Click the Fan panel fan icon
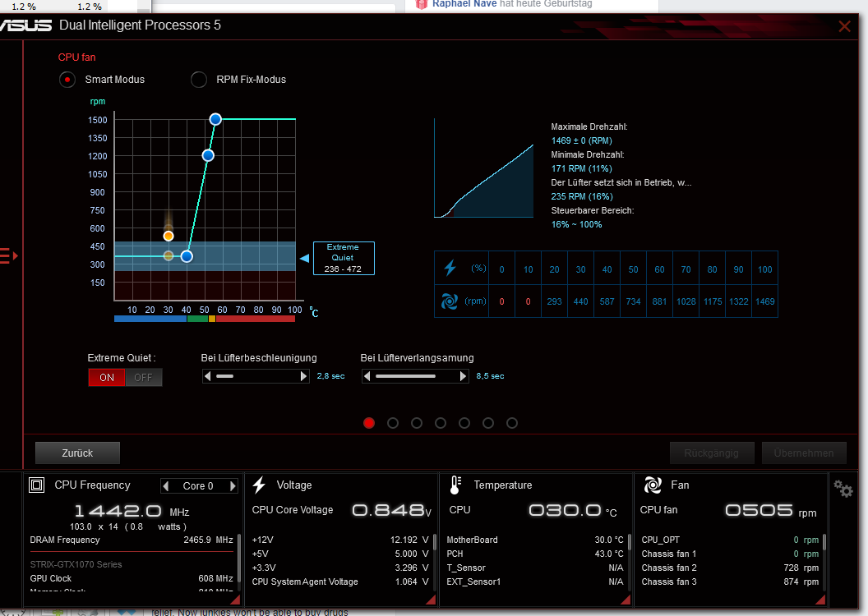This screenshot has height=616, width=868. [x=653, y=485]
